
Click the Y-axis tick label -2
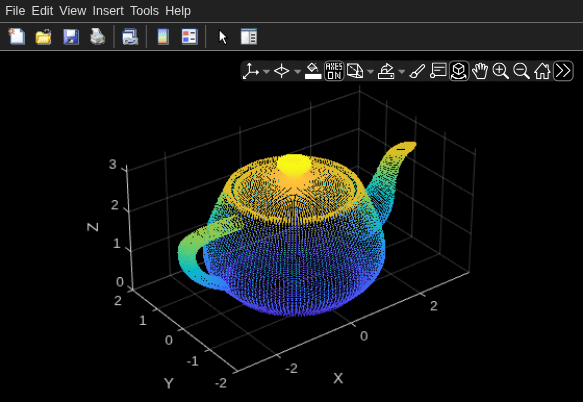(x=220, y=383)
